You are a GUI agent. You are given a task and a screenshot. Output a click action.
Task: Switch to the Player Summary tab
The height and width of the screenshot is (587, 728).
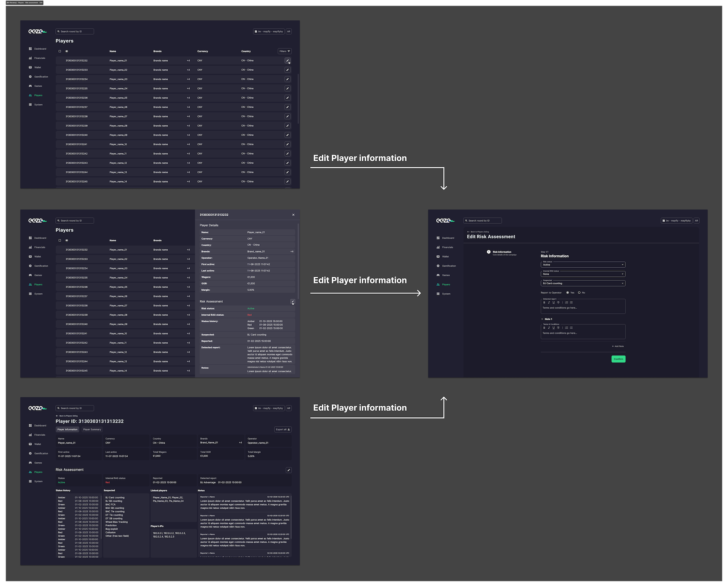tap(92, 430)
